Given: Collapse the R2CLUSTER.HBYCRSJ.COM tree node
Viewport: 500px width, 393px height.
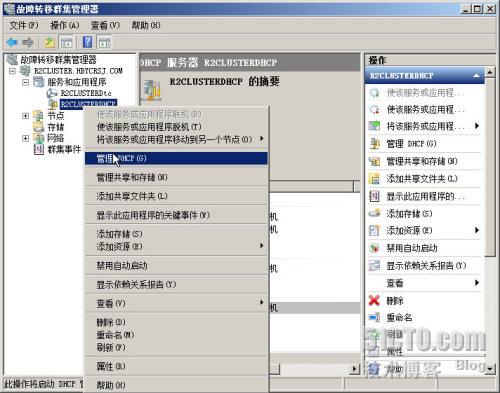Looking at the screenshot, I should point(12,71).
